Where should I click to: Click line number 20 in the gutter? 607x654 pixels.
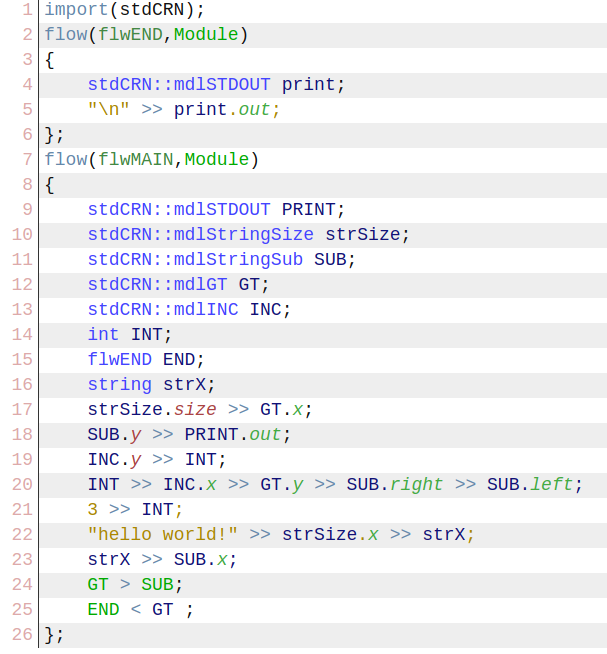click(x=22, y=485)
